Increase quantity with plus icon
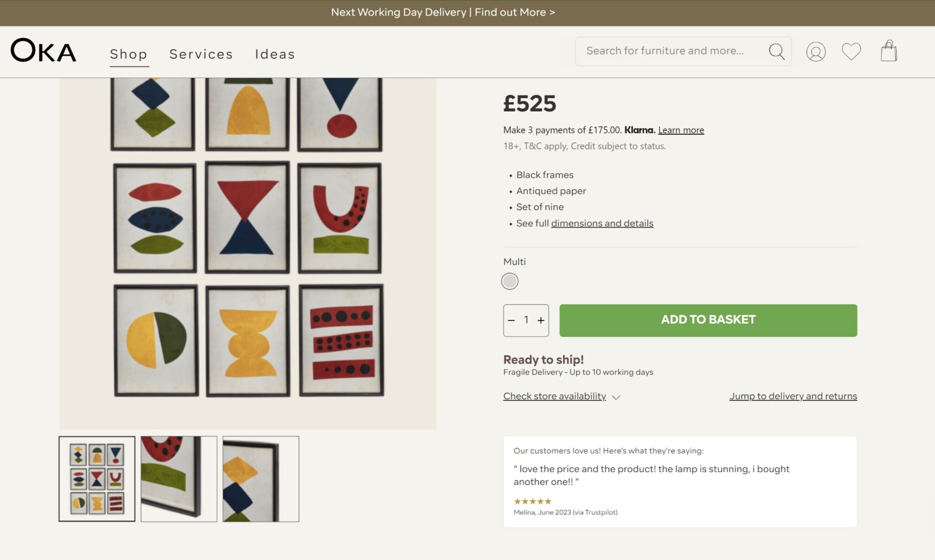 pyautogui.click(x=541, y=320)
